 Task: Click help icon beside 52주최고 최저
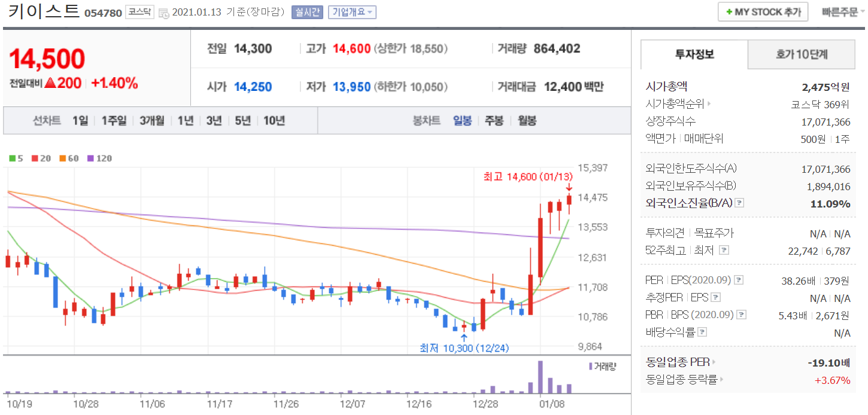[x=724, y=251]
